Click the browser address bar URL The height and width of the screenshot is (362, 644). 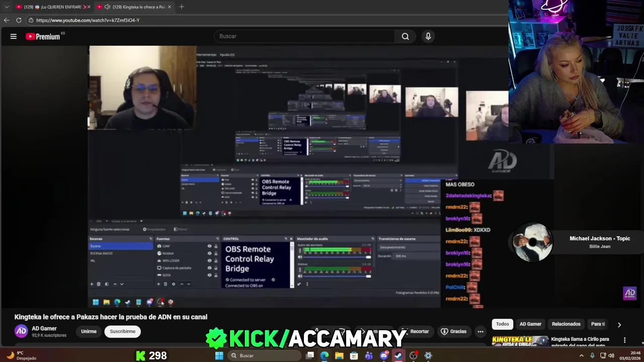[88, 20]
